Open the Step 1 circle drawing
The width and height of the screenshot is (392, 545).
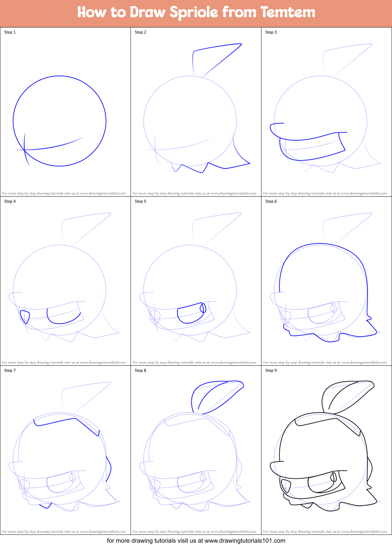pyautogui.click(x=60, y=121)
